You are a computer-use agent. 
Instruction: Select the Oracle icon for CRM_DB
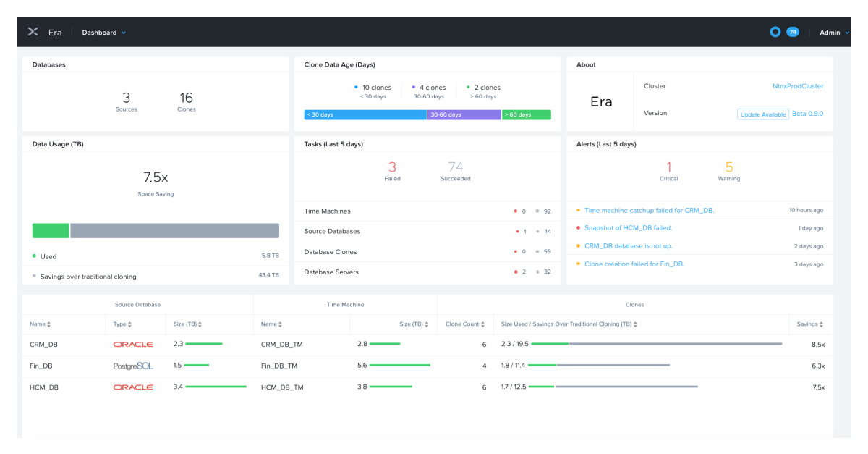133,345
